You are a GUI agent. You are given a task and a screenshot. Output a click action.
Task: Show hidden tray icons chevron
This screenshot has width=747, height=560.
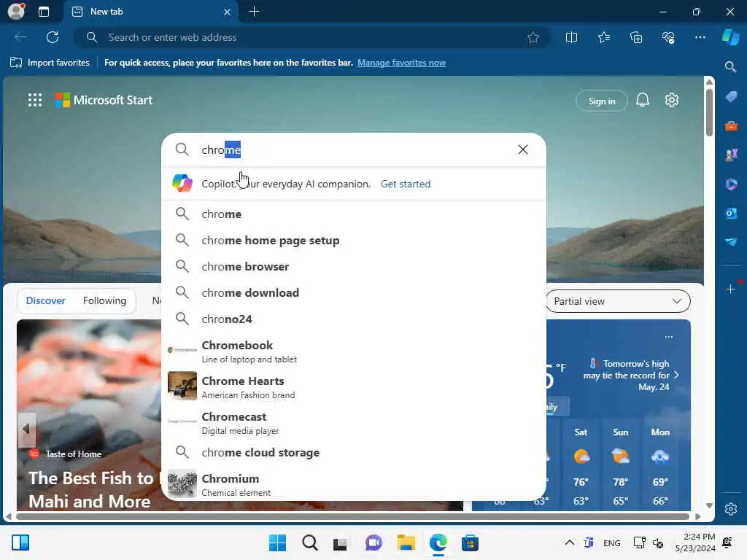tap(569, 542)
